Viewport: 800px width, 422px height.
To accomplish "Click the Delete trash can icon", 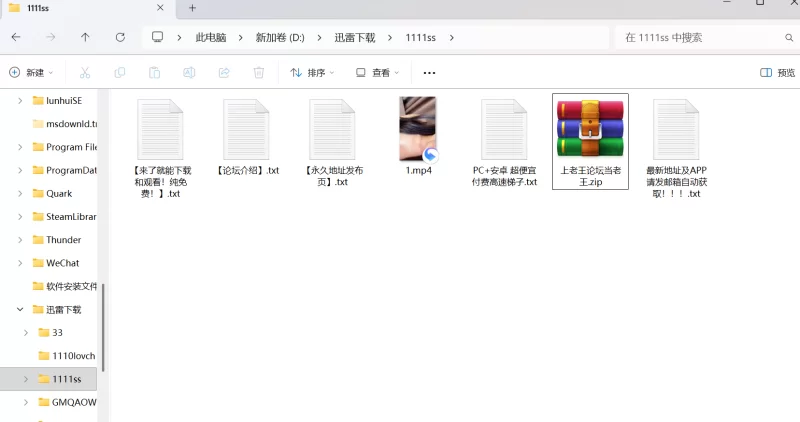I will pos(258,73).
